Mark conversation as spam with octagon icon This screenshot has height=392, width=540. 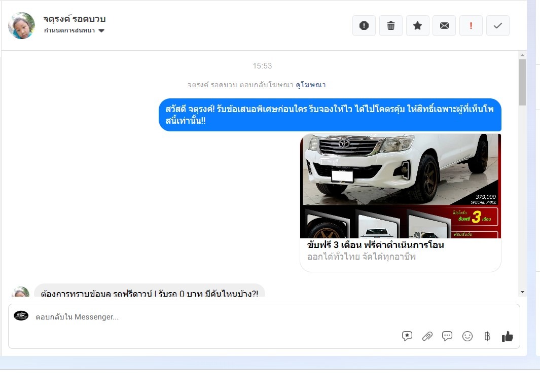pyautogui.click(x=364, y=26)
